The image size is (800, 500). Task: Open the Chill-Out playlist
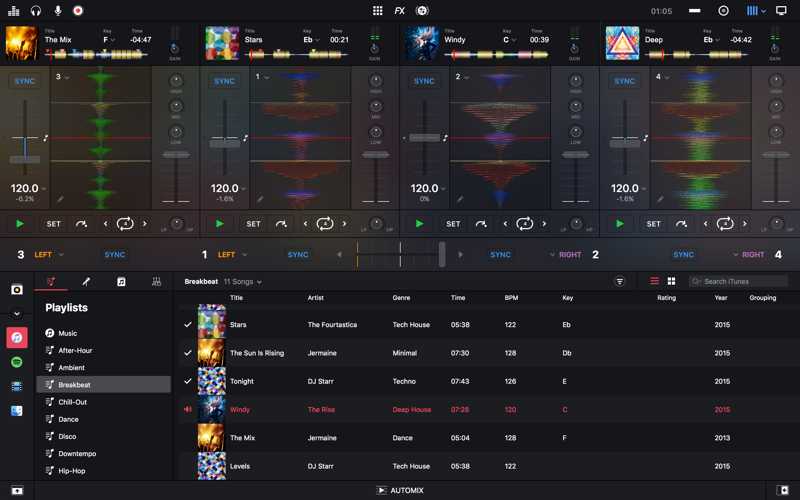[x=104, y=402]
